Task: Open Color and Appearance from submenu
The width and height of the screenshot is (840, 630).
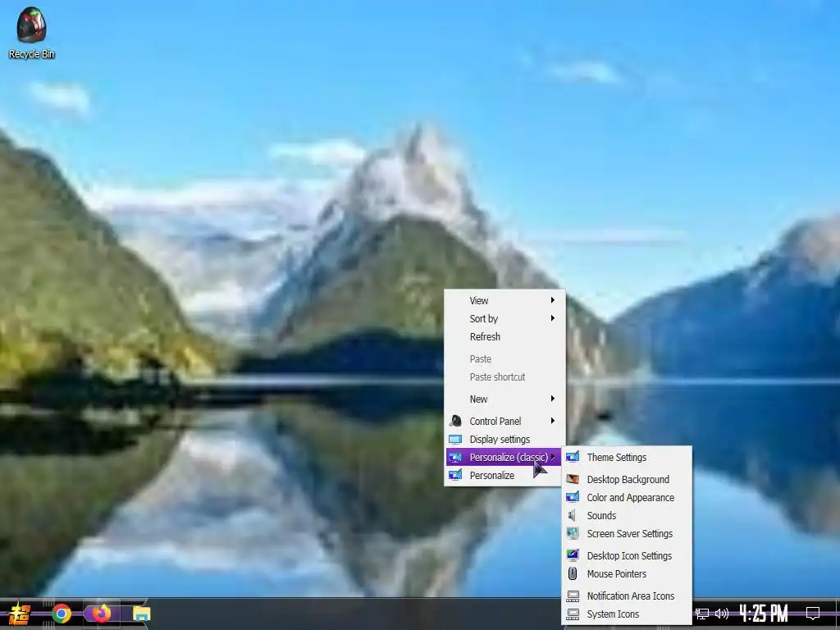Action: 626,497
